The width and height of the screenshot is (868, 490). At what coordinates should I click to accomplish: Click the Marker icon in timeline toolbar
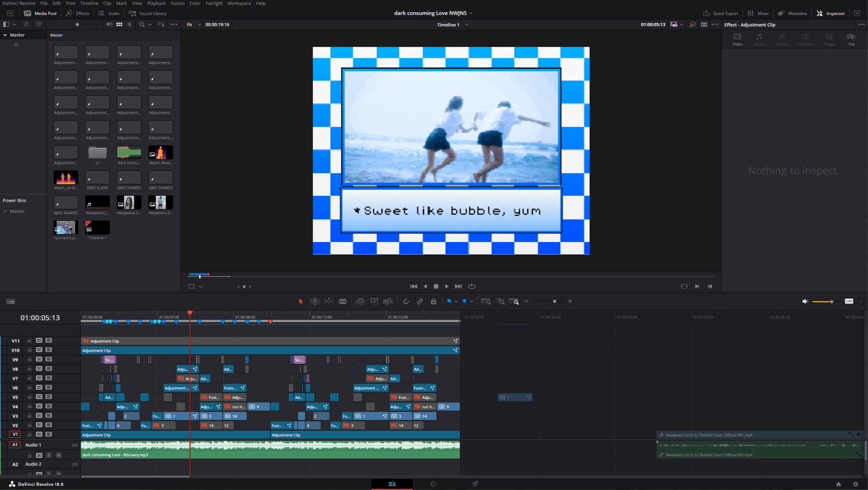coord(464,301)
